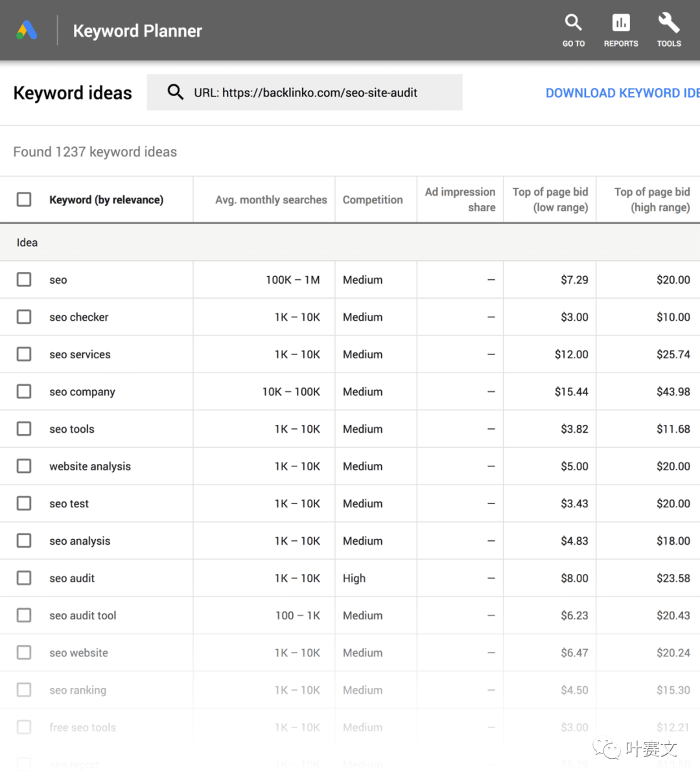Click low bid '$6.47'
Screen dimensions: 700x780
click(574, 653)
